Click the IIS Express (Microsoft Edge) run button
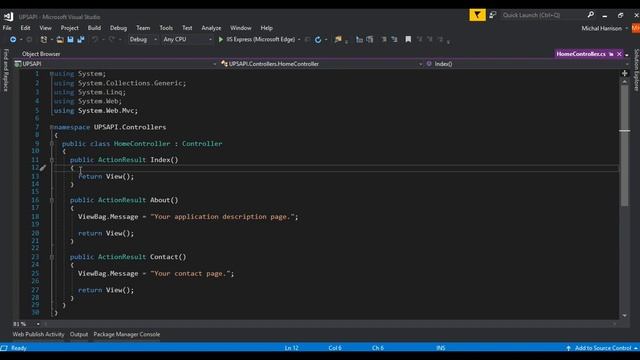The height and width of the screenshot is (360, 640). (257, 40)
